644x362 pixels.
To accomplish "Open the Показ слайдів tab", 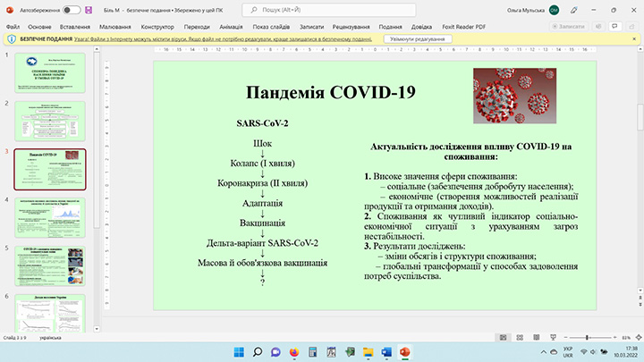I will (x=271, y=27).
